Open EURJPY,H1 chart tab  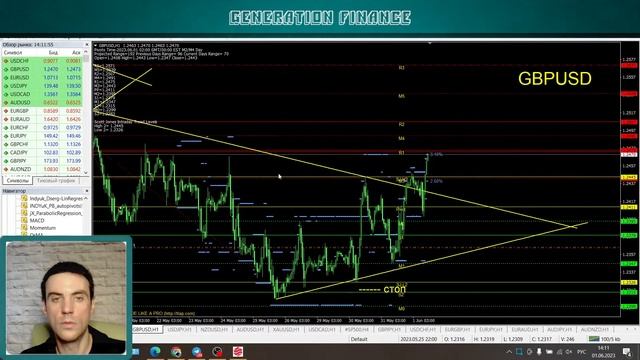pyautogui.click(x=491, y=329)
